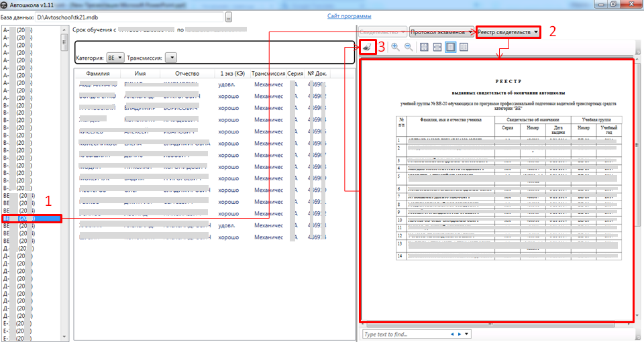The image size is (644, 342).
Task: Open Протокол экзаменов dropdown button
Action: tap(441, 32)
